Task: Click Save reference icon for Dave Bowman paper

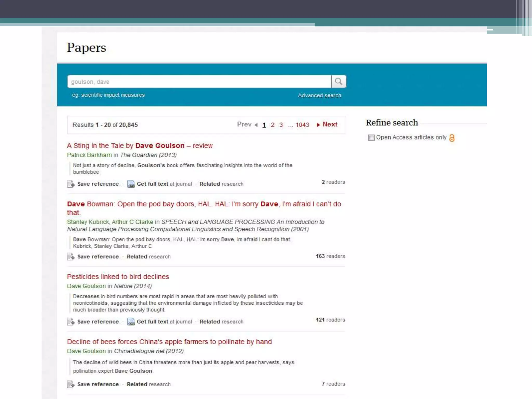Action: click(71, 257)
